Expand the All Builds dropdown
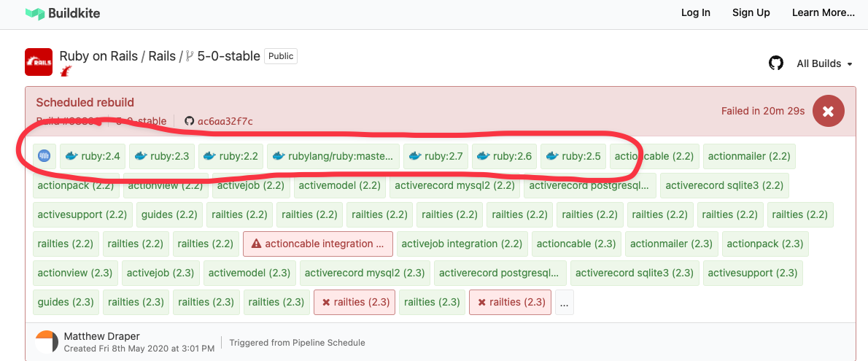 (x=824, y=63)
